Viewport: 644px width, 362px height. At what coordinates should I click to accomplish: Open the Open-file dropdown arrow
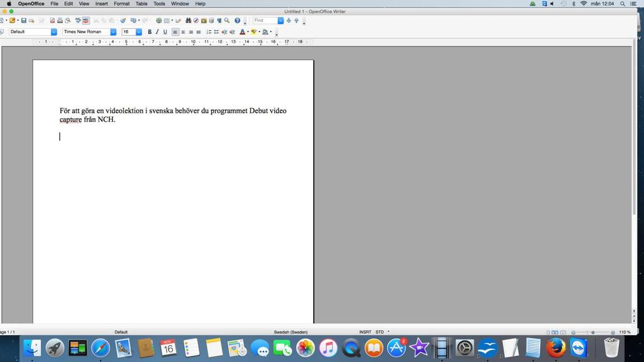(x=18, y=21)
